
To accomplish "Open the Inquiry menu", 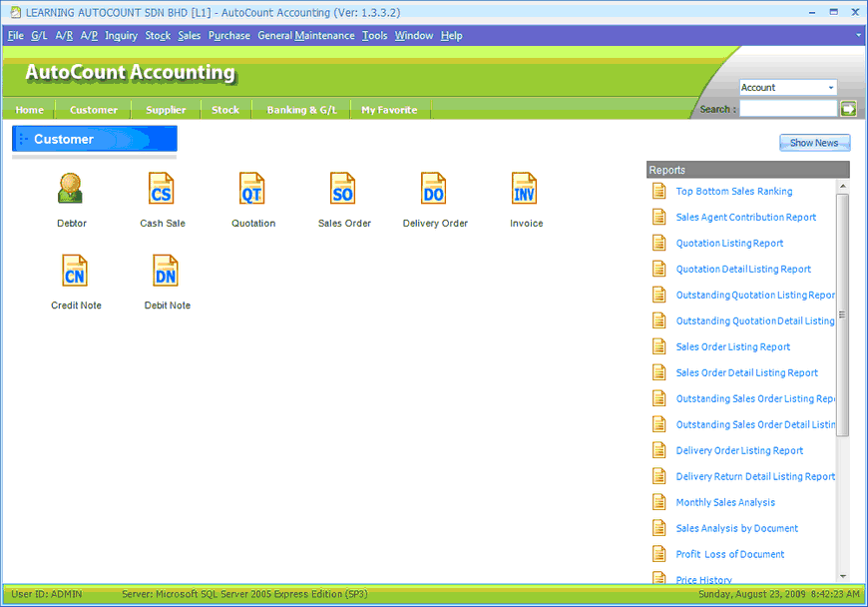I will pos(122,36).
